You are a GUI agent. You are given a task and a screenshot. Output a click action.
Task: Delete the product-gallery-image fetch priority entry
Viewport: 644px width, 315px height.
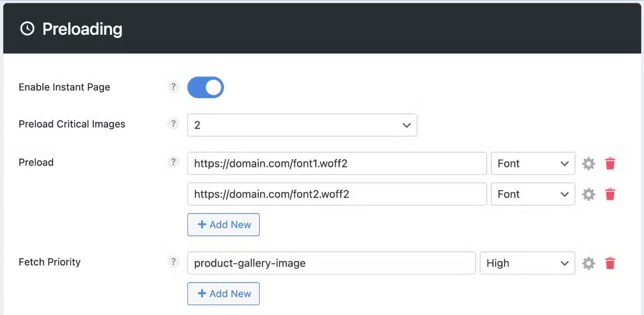610,263
